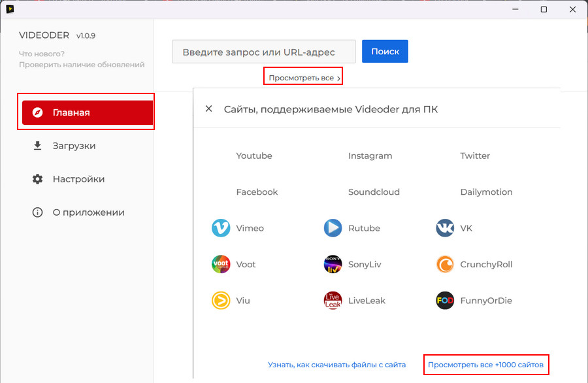Close the supported sites panel
Viewport: 588px width, 383px height.
pyautogui.click(x=209, y=108)
